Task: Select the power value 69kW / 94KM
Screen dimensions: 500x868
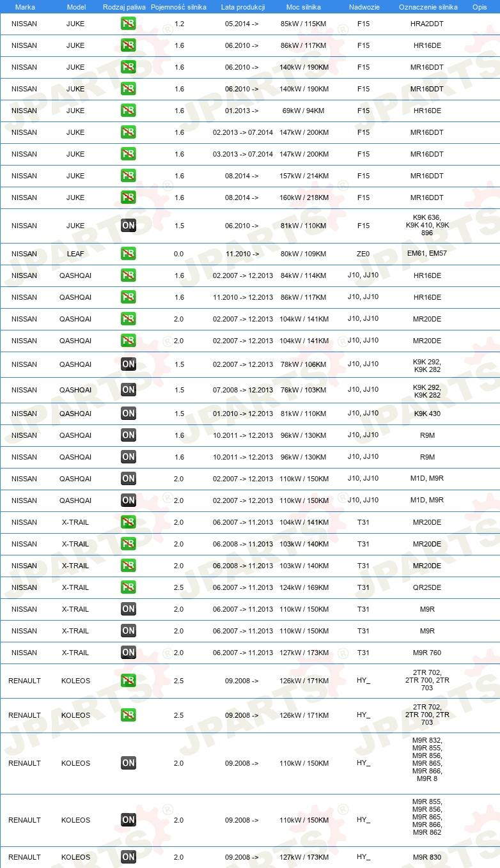Action: 304,111
